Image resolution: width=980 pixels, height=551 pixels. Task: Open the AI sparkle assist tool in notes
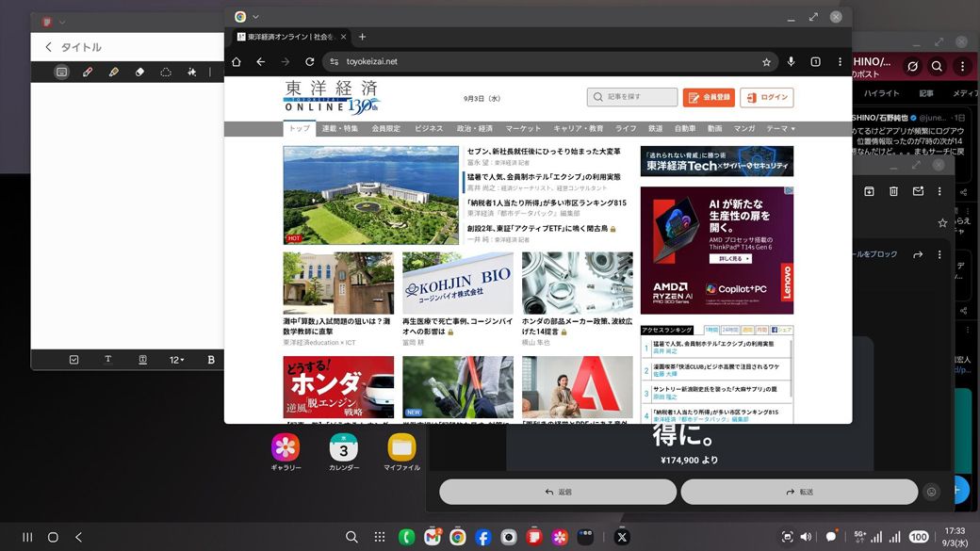tap(192, 72)
